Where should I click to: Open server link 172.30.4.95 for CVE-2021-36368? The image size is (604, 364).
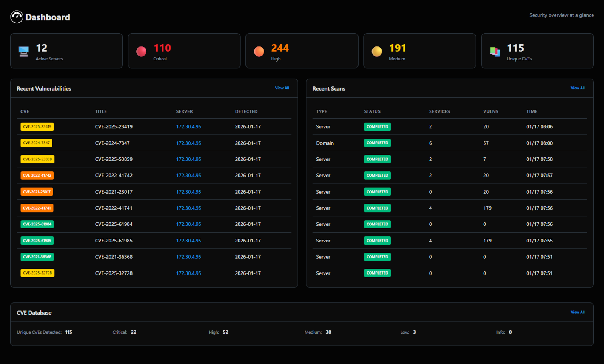coord(188,257)
